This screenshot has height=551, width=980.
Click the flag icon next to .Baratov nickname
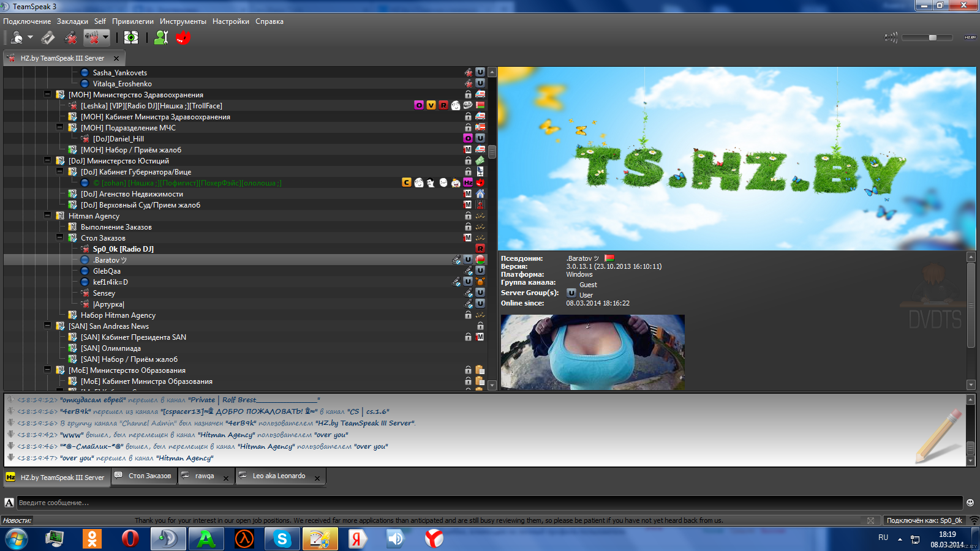609,258
